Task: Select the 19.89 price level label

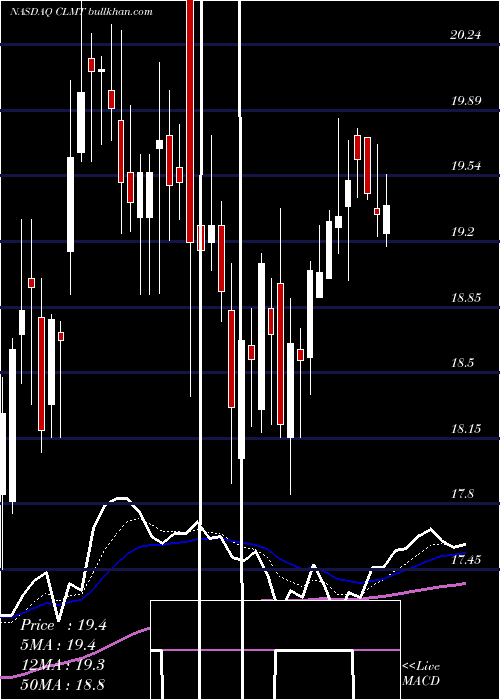Action: coord(466,100)
